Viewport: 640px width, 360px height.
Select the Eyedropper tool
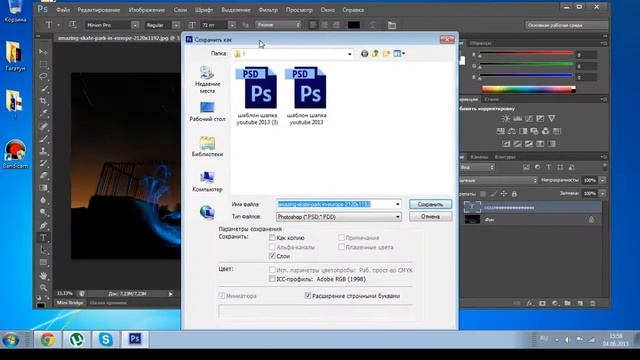click(x=43, y=113)
